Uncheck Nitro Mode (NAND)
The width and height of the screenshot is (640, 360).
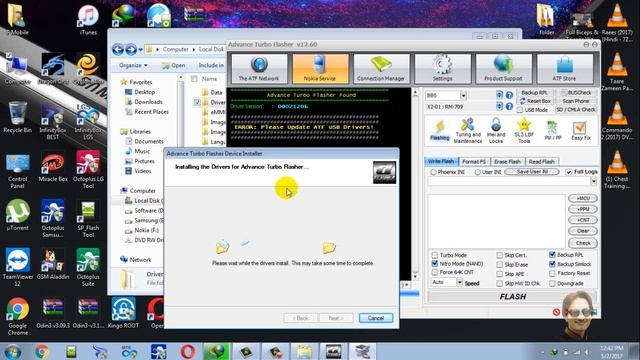click(435, 264)
